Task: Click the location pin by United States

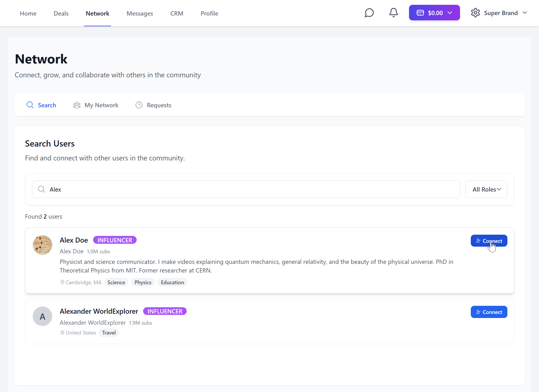Action: [x=62, y=333]
